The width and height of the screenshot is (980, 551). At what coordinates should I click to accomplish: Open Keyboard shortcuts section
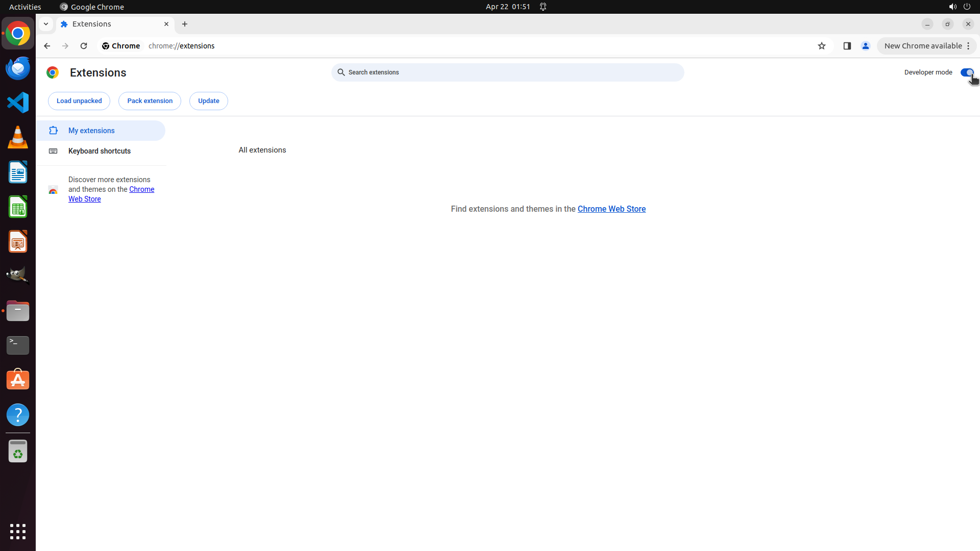click(x=100, y=151)
